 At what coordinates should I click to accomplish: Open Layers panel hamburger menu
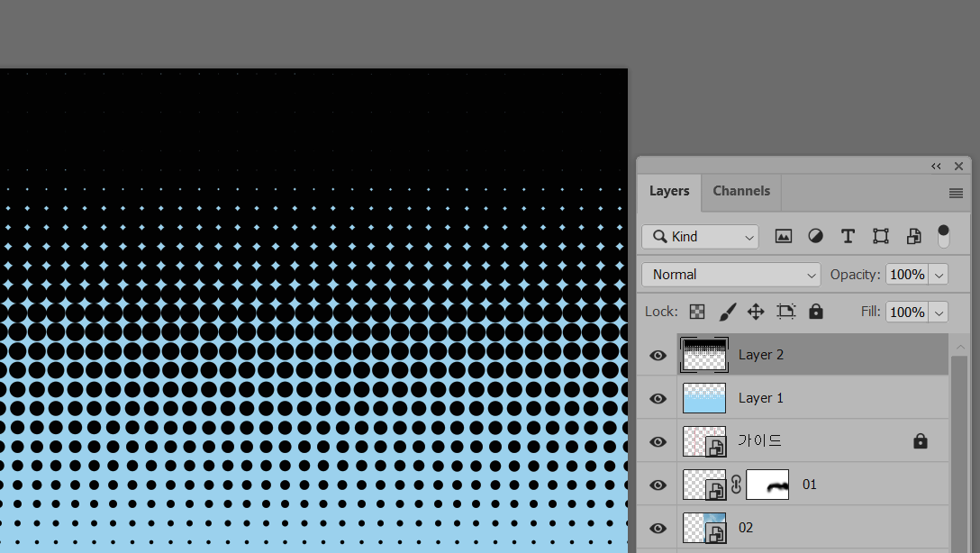click(956, 193)
